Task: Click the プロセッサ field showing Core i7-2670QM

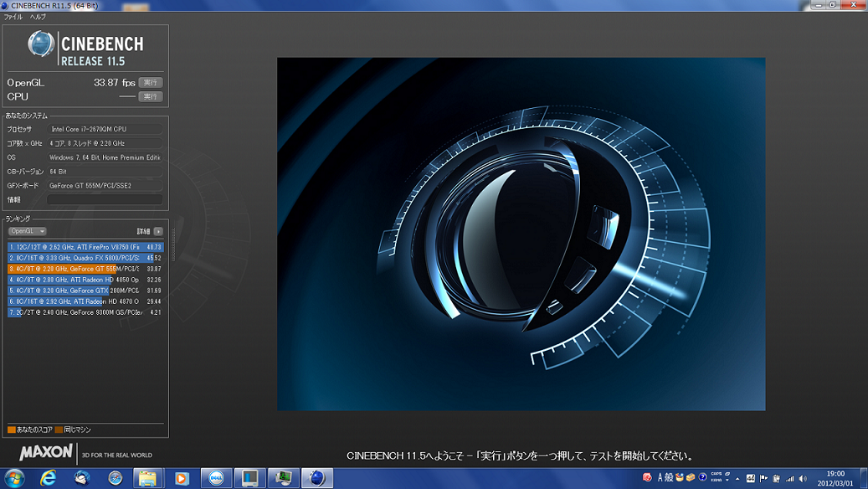Action: point(105,129)
